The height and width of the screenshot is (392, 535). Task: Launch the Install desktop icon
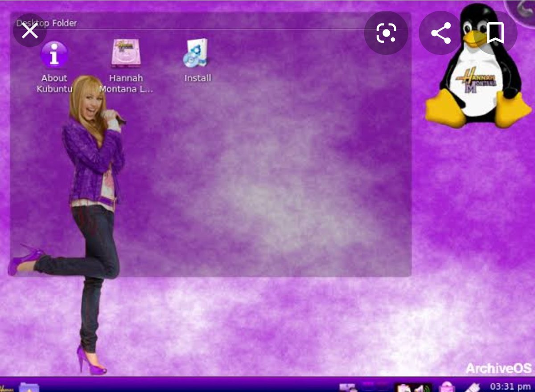(198, 61)
